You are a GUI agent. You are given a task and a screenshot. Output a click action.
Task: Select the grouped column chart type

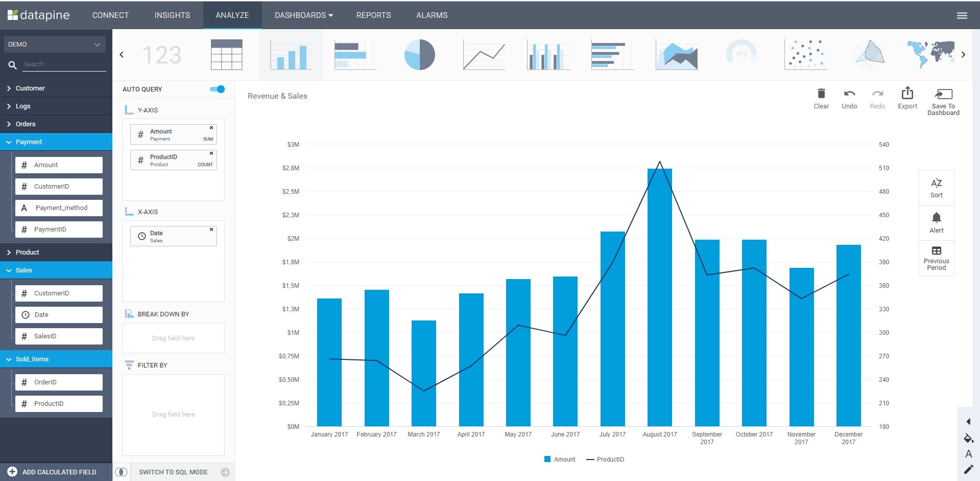548,55
